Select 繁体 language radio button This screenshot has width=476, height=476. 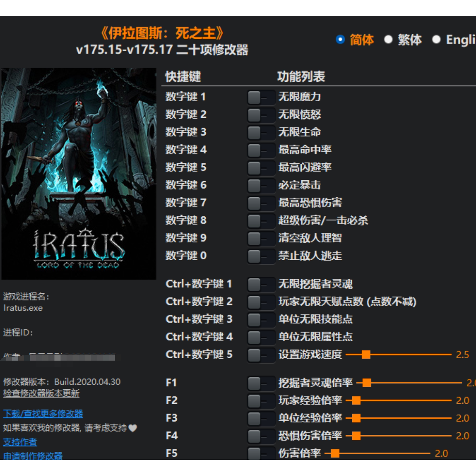pyautogui.click(x=388, y=40)
